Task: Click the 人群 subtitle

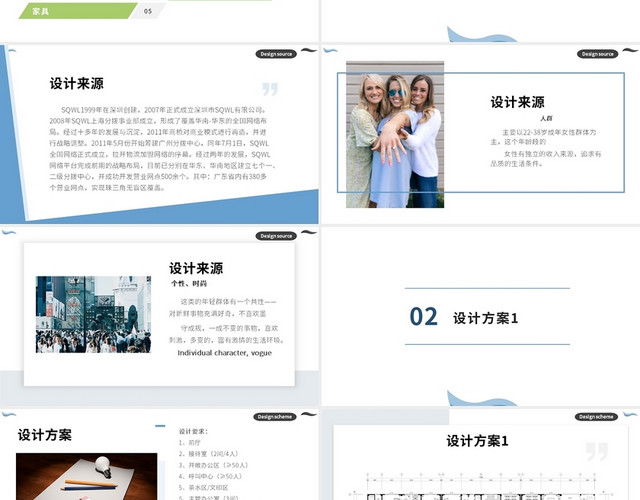Action: coord(546,118)
